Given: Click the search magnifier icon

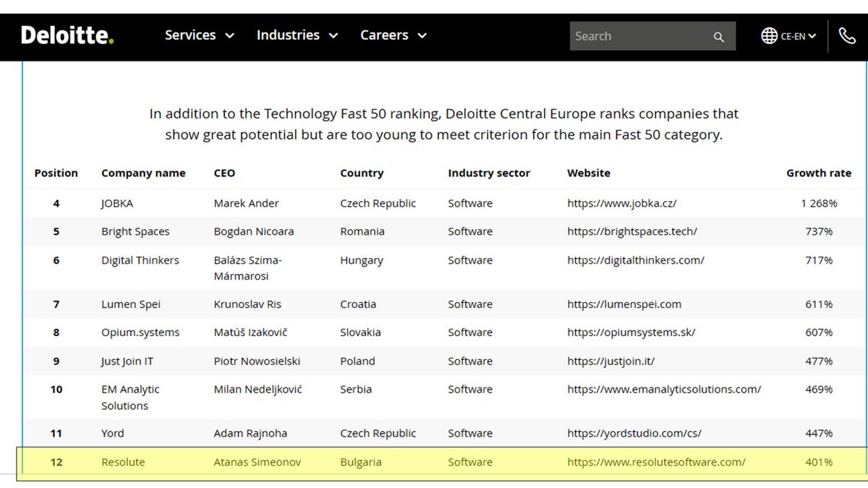Looking at the screenshot, I should (718, 37).
